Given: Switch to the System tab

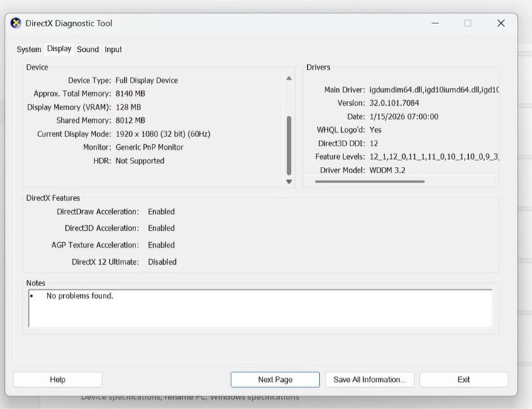Looking at the screenshot, I should tap(29, 50).
